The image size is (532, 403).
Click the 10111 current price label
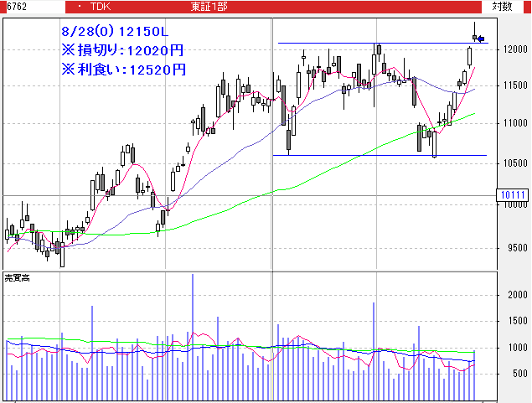[x=511, y=195]
